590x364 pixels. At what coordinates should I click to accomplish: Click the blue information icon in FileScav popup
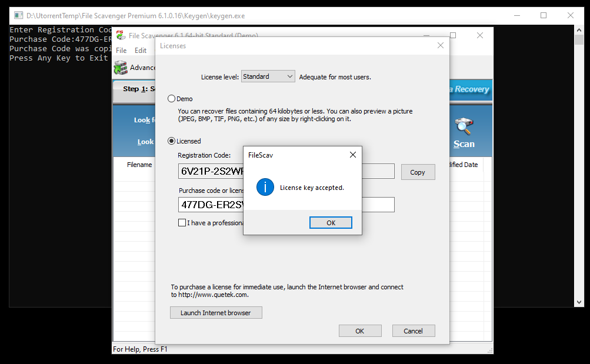265,187
